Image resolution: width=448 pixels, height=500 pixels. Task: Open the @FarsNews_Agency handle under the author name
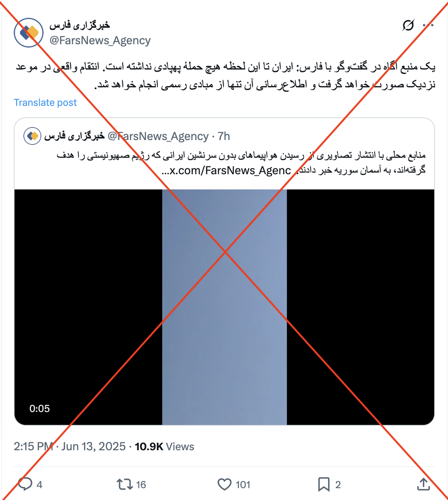[x=100, y=40]
